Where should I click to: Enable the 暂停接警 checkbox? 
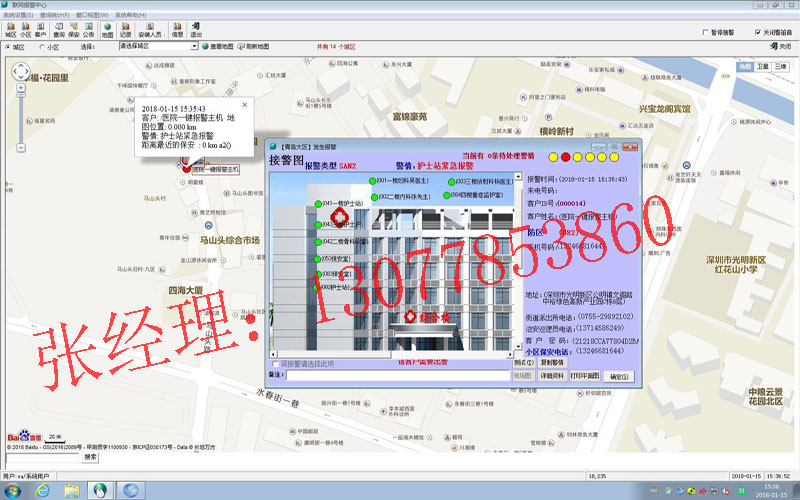[x=706, y=32]
